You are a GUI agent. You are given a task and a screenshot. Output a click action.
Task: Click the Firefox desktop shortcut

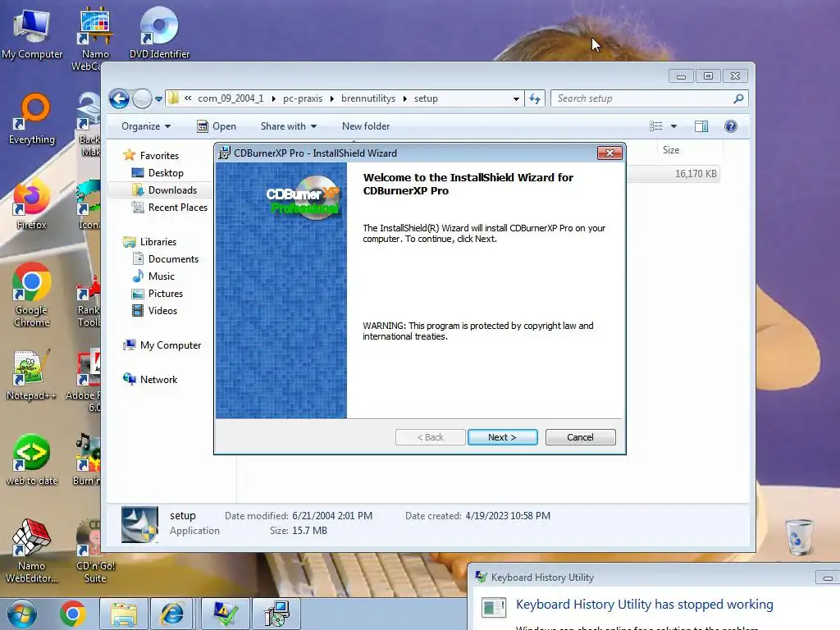(32, 205)
